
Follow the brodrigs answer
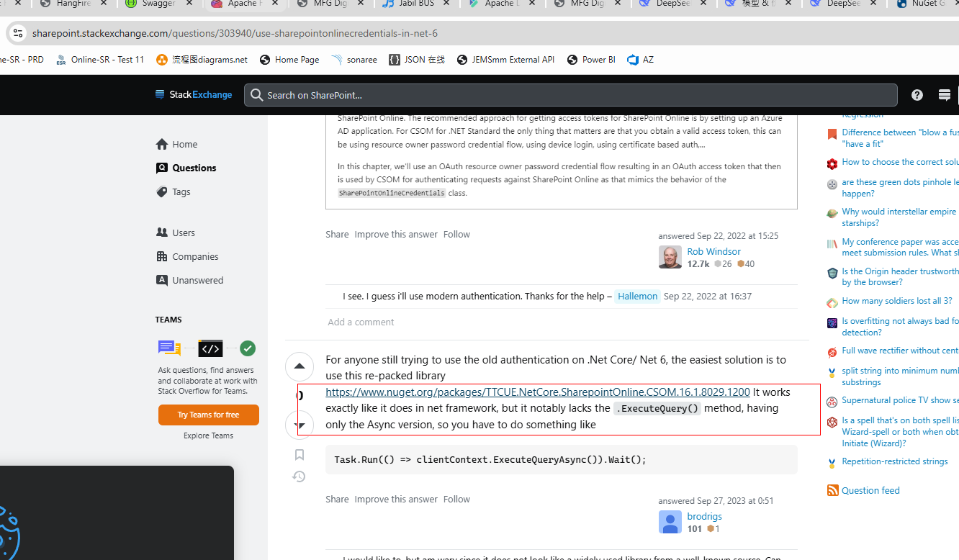456,499
